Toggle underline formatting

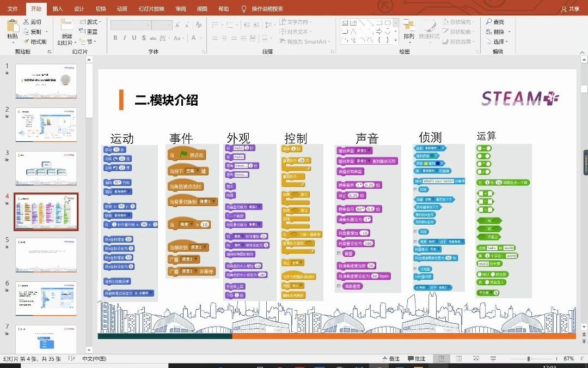[133, 39]
